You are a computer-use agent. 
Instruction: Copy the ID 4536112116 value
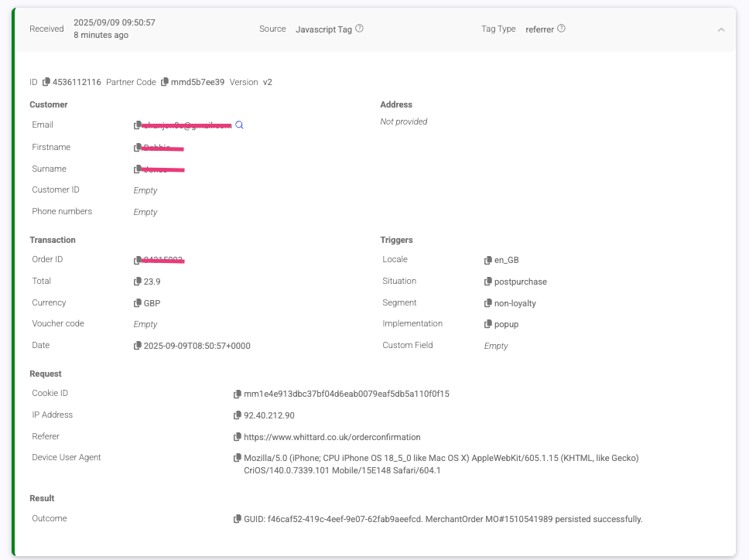46,82
